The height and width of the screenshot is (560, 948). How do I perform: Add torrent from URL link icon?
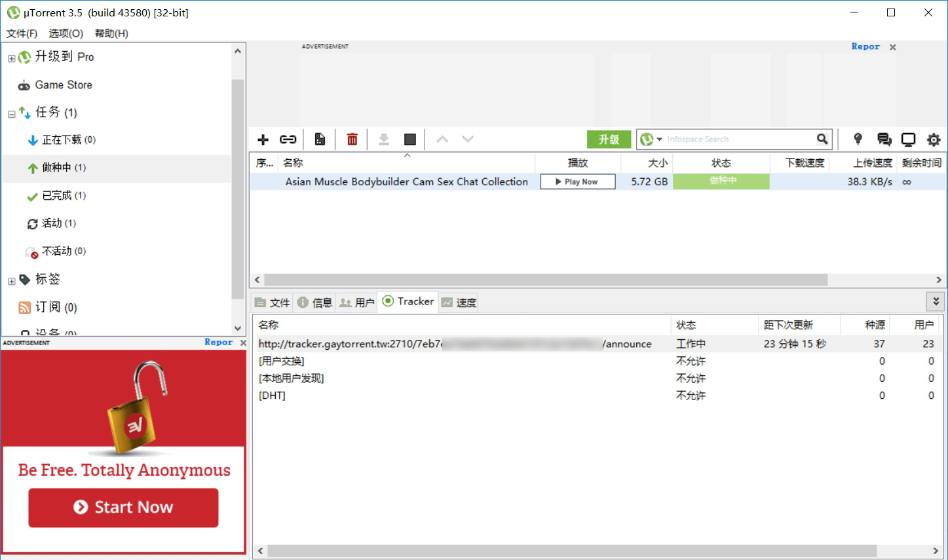(x=288, y=140)
